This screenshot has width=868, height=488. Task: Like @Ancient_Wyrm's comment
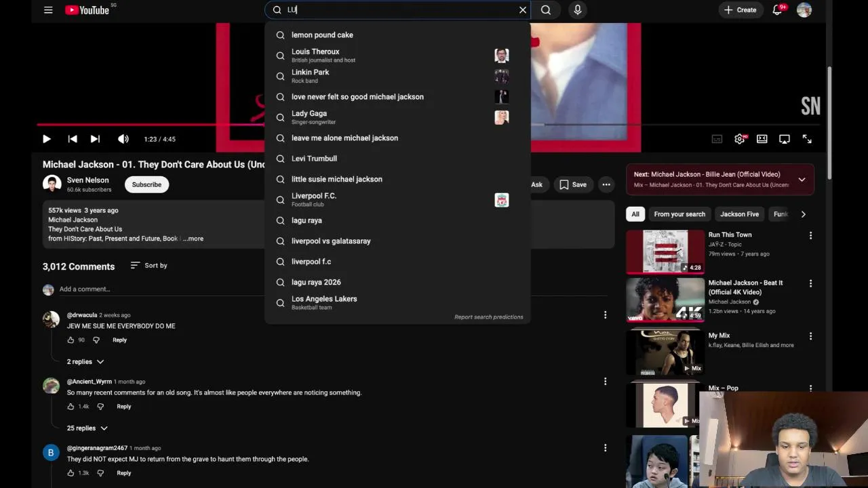(71, 407)
